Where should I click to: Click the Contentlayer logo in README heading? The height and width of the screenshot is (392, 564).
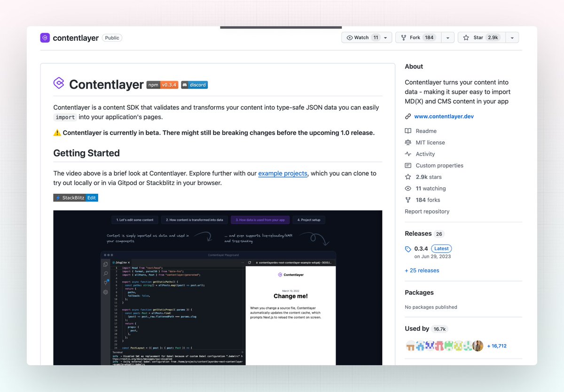(59, 84)
